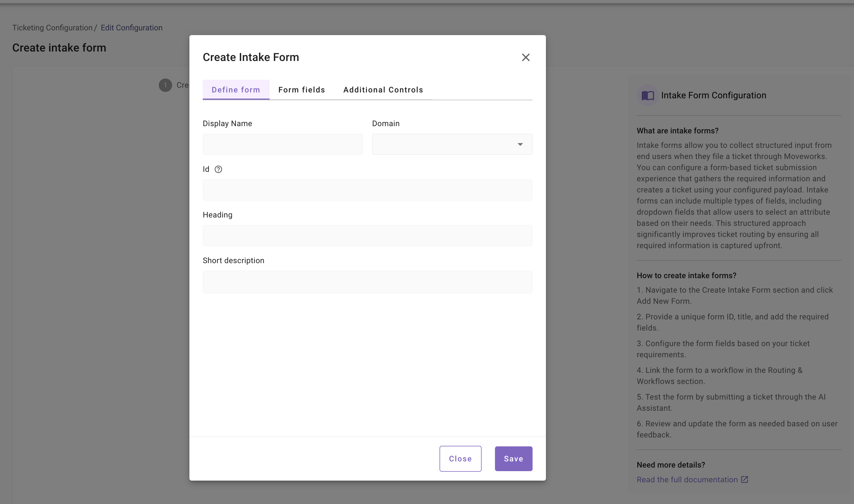Screen dimensions: 854x504
Task: Click into the Id input field
Action: point(367,190)
